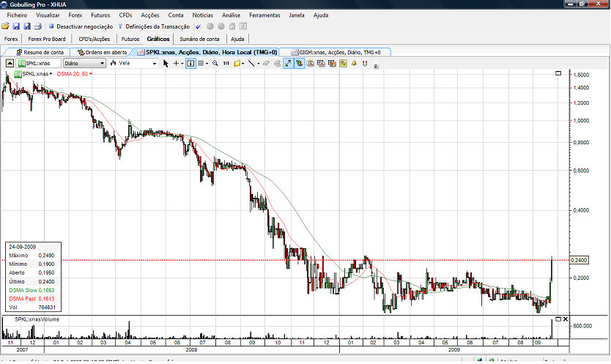611x364 pixels.
Task: Click the SPKL:xnasVolume panel label
Action: point(37,319)
